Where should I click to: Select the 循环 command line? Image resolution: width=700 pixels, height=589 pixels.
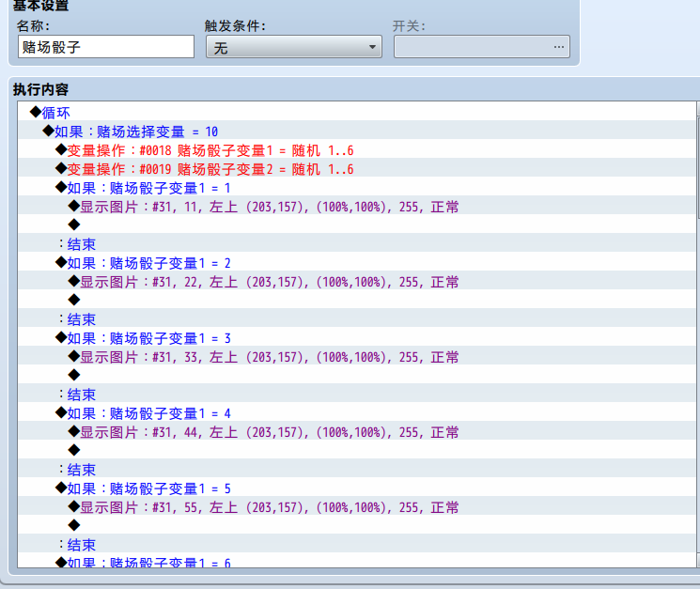coord(357,112)
